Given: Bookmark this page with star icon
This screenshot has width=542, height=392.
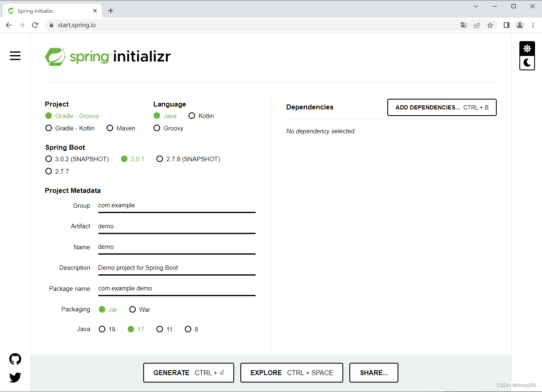Looking at the screenshot, I should point(490,25).
